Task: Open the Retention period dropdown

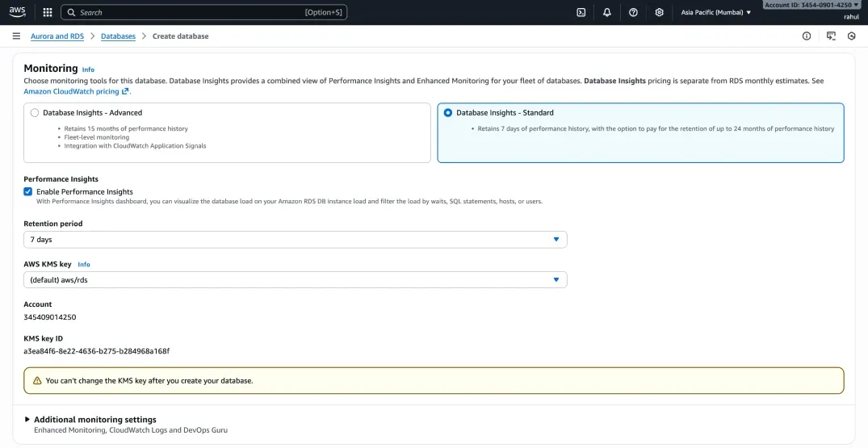Action: [295, 240]
